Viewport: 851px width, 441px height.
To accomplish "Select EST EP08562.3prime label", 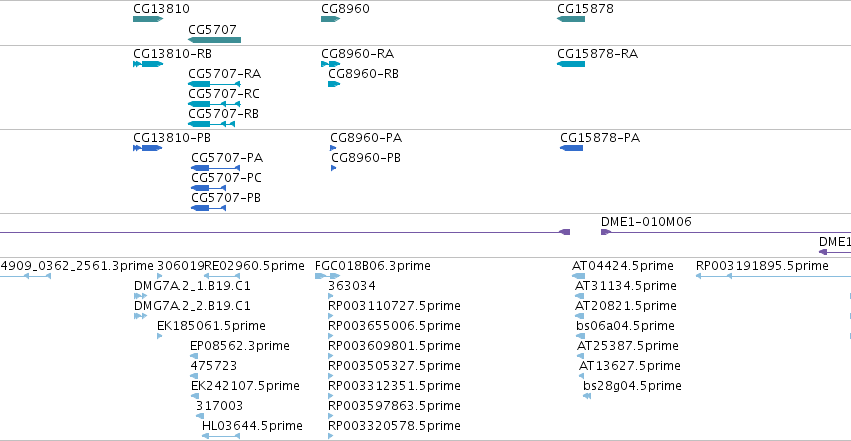I will tap(240, 346).
